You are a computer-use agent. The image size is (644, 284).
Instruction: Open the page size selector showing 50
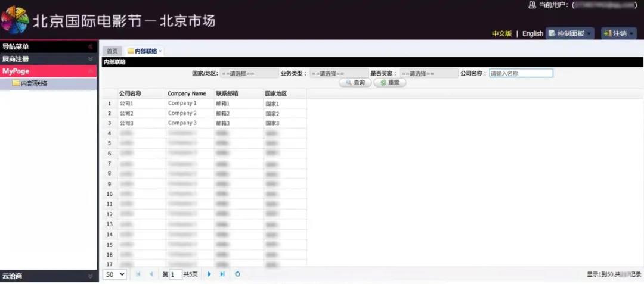(115, 274)
